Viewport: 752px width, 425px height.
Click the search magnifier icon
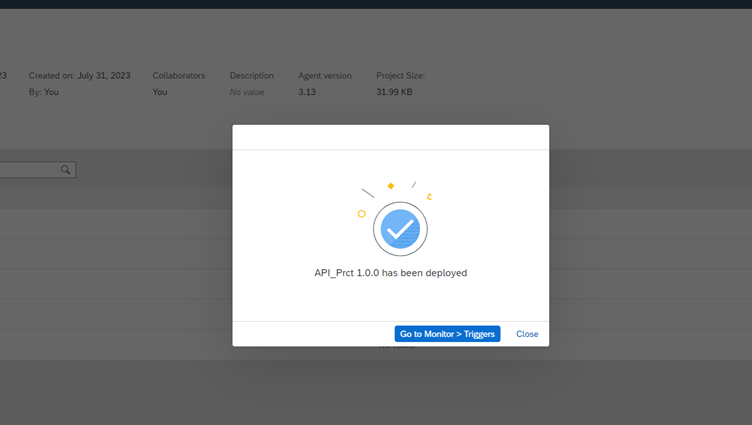[65, 169]
